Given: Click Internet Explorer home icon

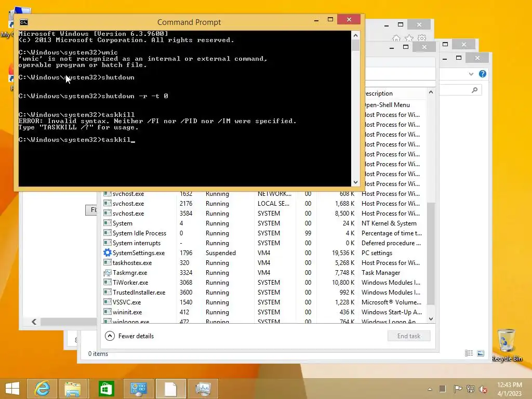Looking at the screenshot, I should 396,38.
